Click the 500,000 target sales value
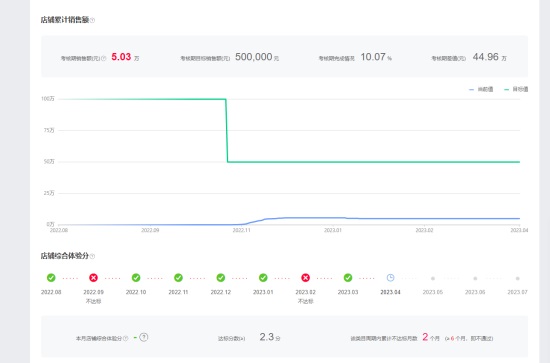This screenshot has width=550, height=363. (254, 57)
